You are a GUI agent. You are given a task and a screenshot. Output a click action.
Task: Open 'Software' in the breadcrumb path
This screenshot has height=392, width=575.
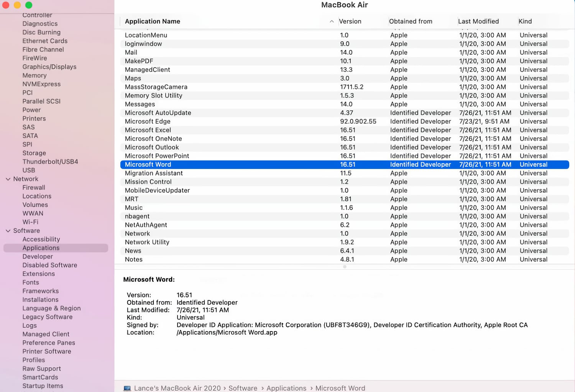pyautogui.click(x=243, y=388)
